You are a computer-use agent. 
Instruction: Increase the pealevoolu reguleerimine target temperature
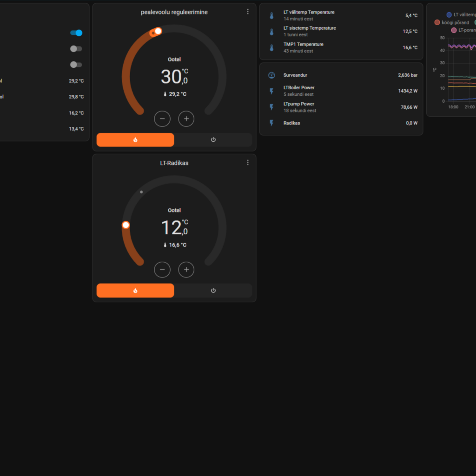186,119
